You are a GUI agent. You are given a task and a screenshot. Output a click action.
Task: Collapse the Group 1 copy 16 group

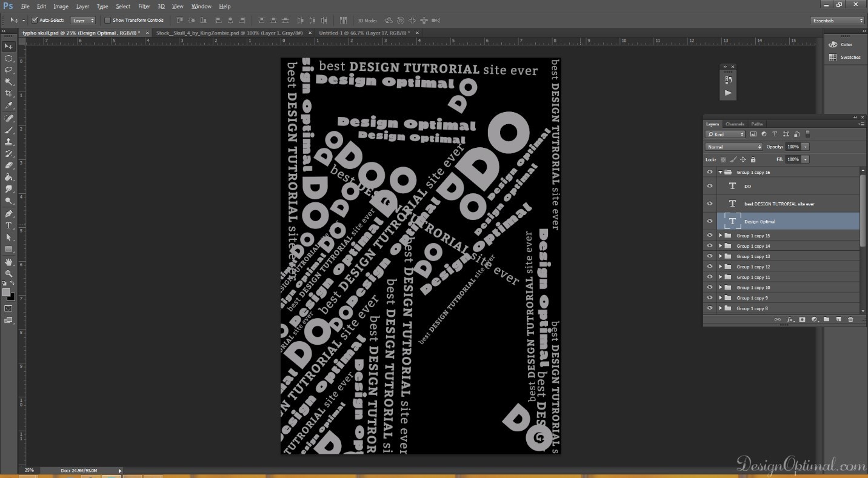[720, 172]
